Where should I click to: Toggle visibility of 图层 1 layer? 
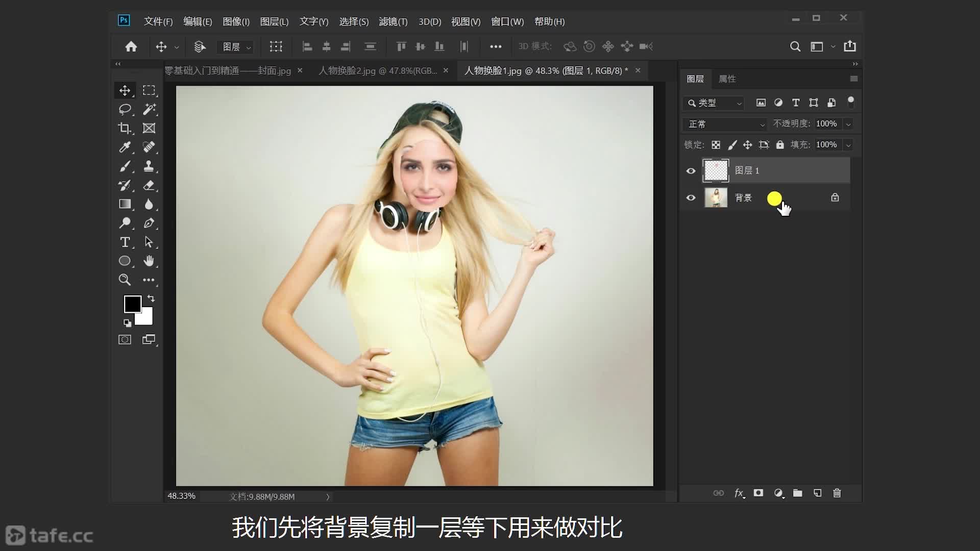691,171
